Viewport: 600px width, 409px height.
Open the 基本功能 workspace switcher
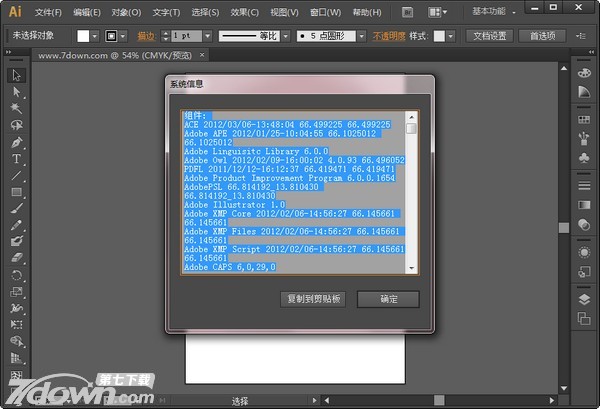point(493,12)
